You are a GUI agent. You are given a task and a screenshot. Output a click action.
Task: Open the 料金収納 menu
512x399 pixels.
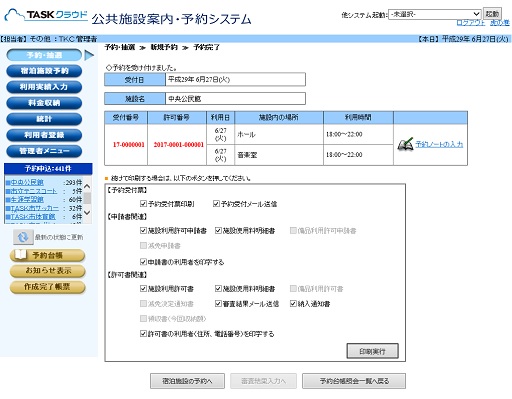tap(44, 103)
